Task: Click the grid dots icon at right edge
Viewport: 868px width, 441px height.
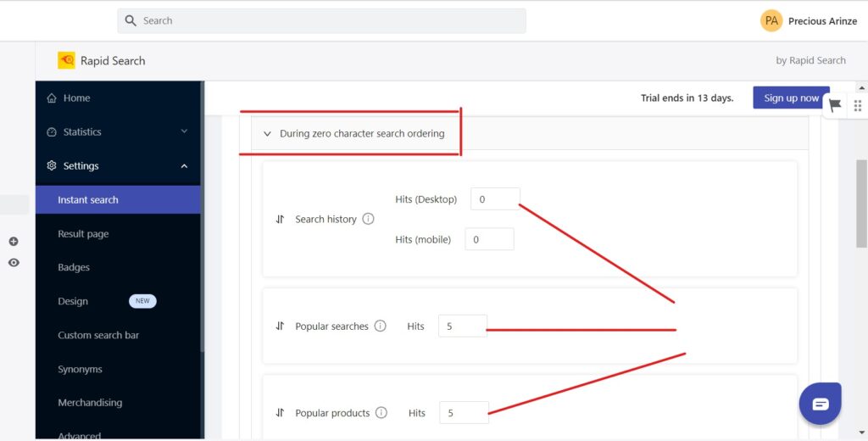Action: coord(858,105)
